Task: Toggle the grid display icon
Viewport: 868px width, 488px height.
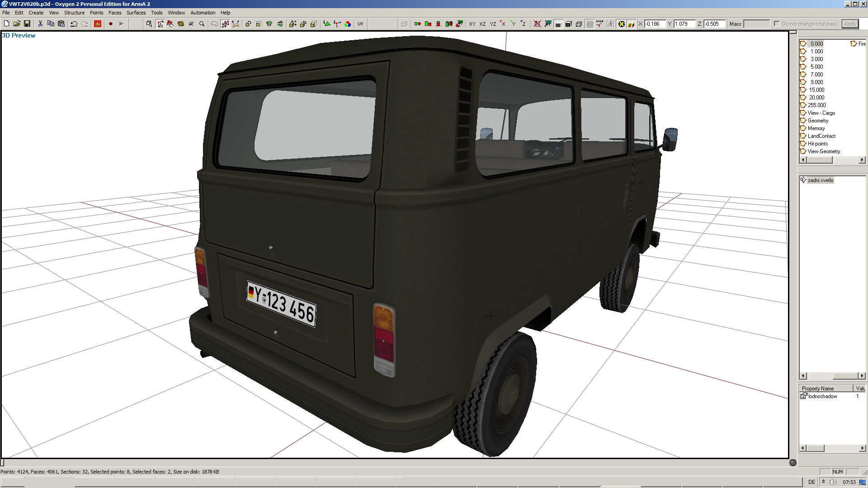Action: 590,24
